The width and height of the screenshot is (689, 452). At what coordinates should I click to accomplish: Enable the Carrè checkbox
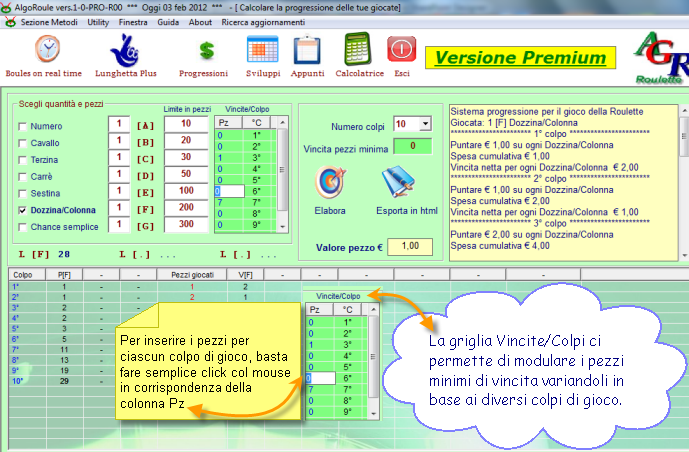22,177
